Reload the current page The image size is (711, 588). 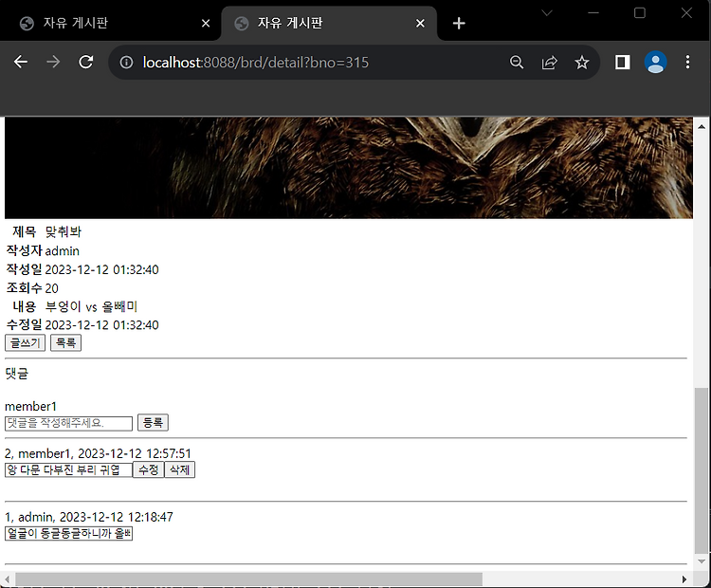[x=85, y=62]
